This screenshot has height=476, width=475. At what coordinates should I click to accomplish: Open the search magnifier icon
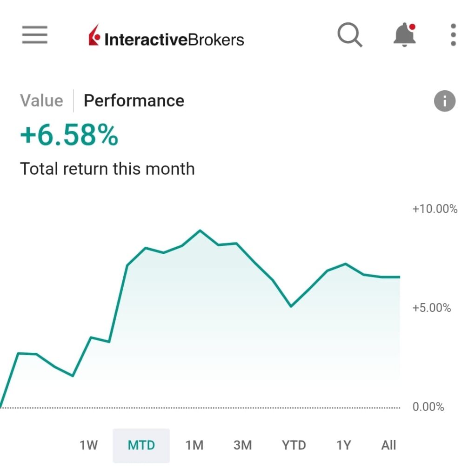click(349, 35)
